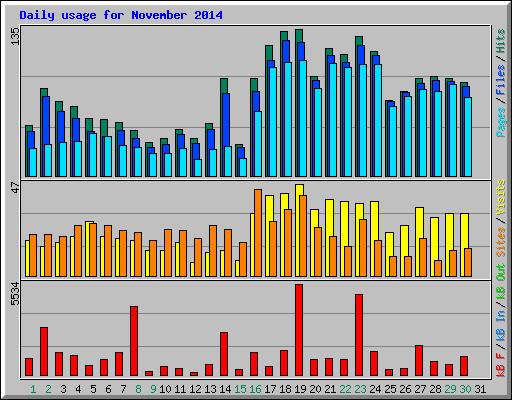Click the red kB bar for day 8
Image resolution: width=512 pixels, height=400 pixels.
[x=134, y=341]
